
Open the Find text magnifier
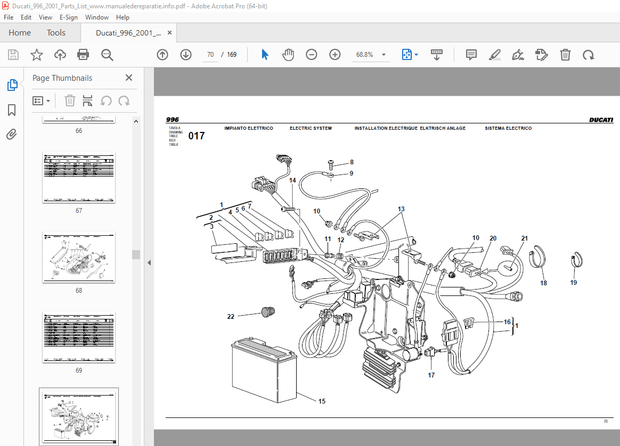click(107, 55)
